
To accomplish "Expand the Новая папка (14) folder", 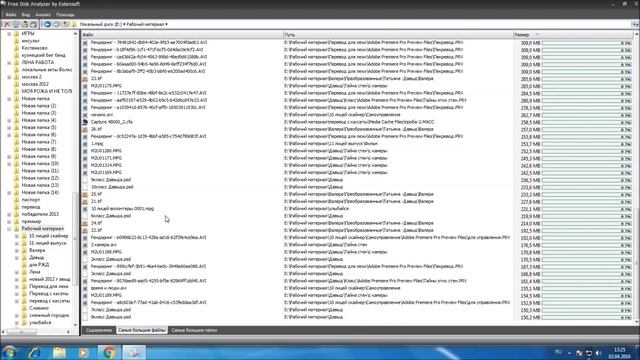I will [x=9, y=193].
